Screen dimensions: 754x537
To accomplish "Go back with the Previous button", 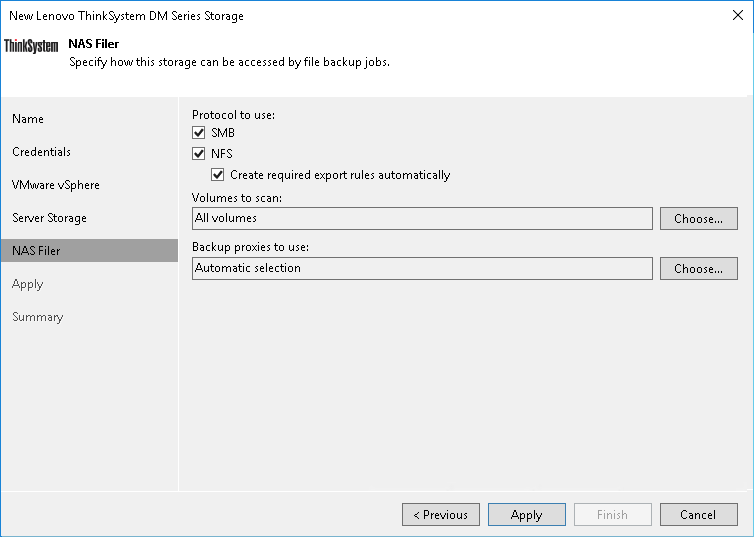I will (440, 515).
